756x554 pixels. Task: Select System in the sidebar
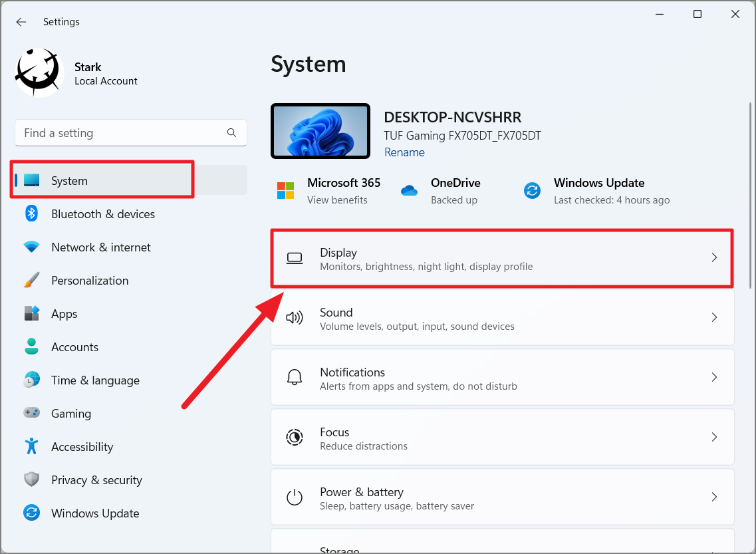pos(70,180)
